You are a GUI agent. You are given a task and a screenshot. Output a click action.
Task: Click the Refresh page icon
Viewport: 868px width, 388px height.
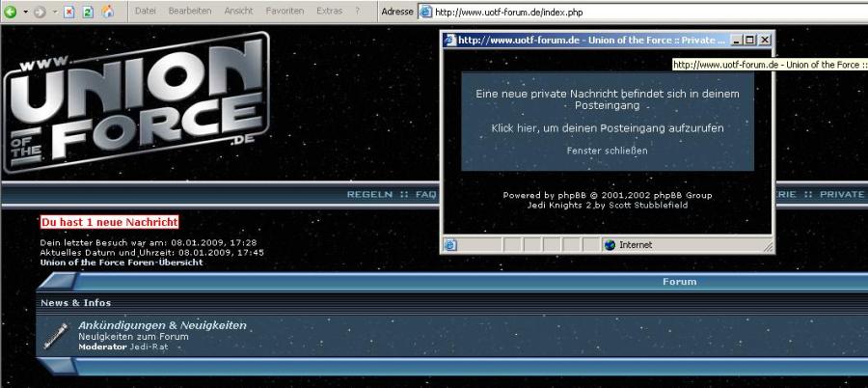tap(87, 12)
